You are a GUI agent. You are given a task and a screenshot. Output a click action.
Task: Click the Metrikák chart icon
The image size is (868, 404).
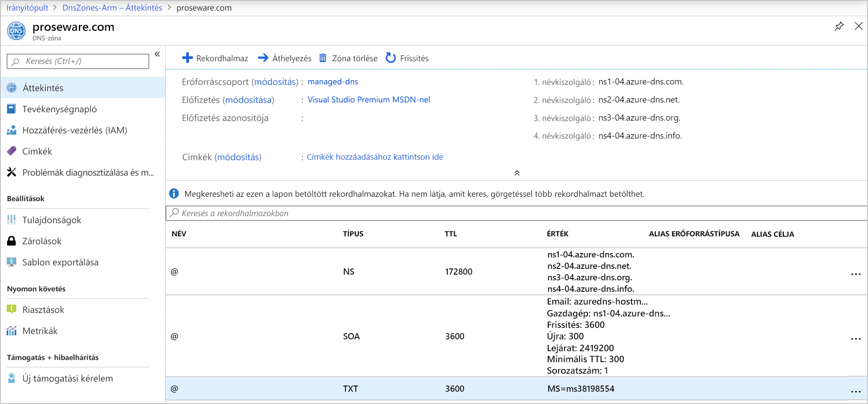tap(12, 331)
